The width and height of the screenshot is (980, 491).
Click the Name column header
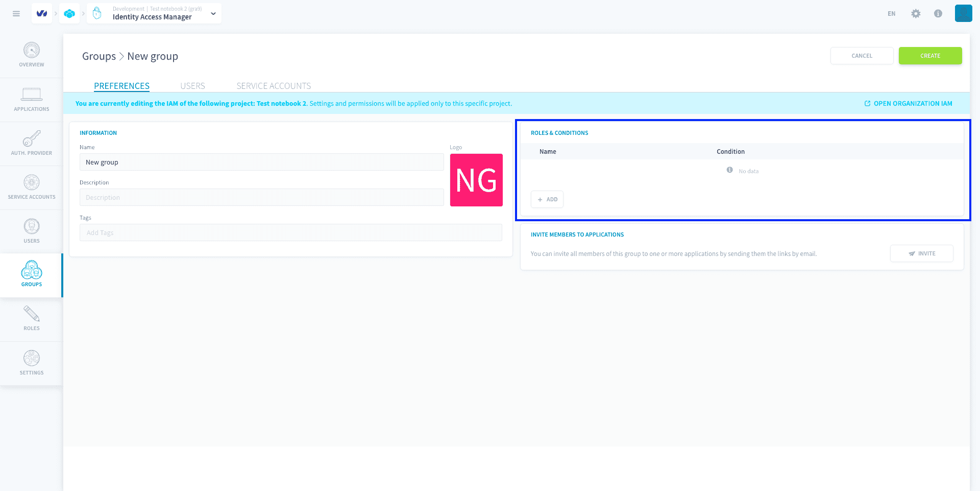(548, 152)
